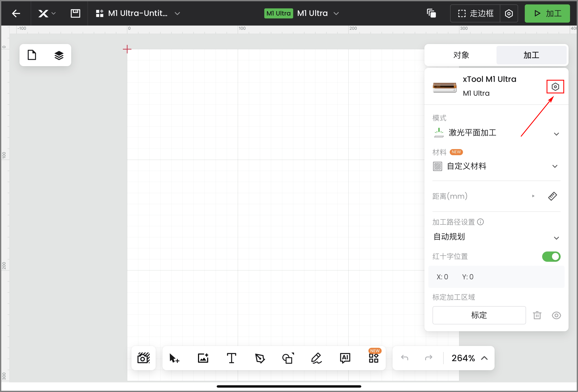Go back with the left arrow icon
Screen dimensions: 578x392
16,13
